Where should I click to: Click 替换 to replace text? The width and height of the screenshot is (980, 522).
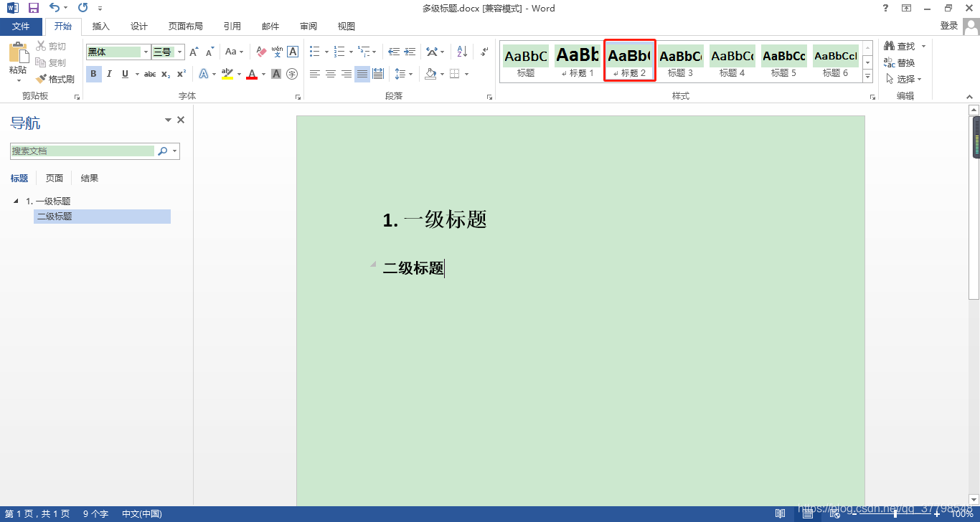(x=900, y=62)
